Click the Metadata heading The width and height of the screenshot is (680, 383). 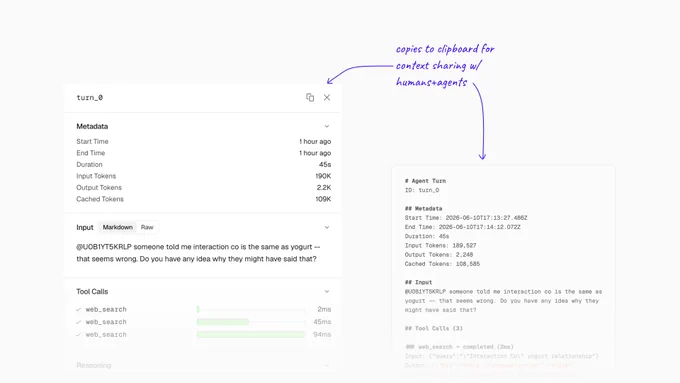point(92,126)
